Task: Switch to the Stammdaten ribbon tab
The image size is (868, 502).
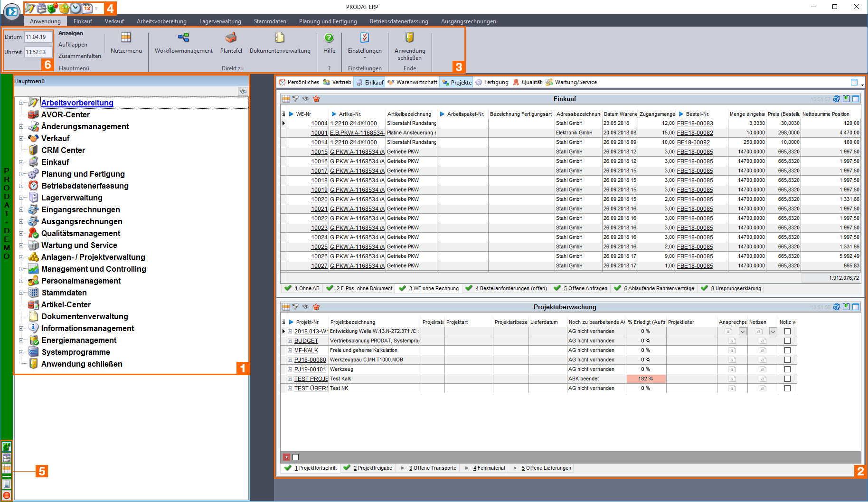Action: pos(270,21)
